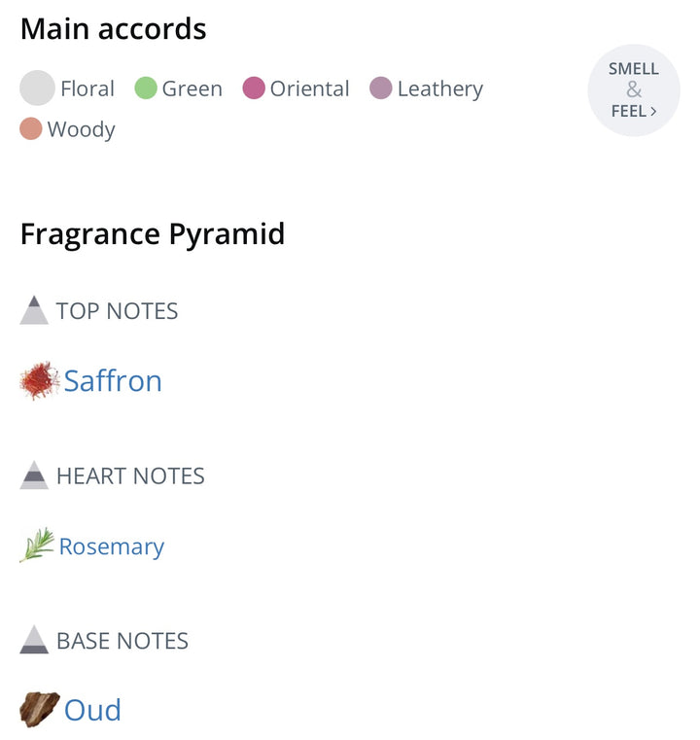
Task: Click the Base Notes pyramid icon
Action: pos(34,640)
